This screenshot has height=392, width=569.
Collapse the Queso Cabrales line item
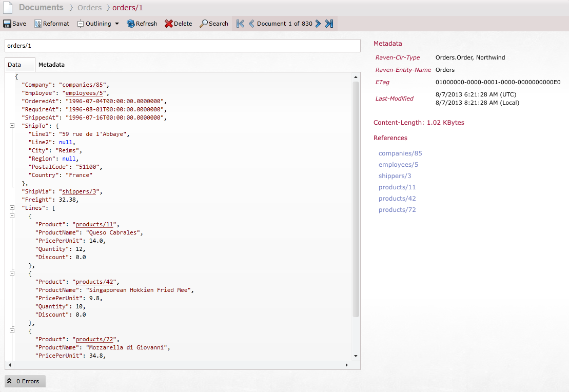tap(12, 215)
